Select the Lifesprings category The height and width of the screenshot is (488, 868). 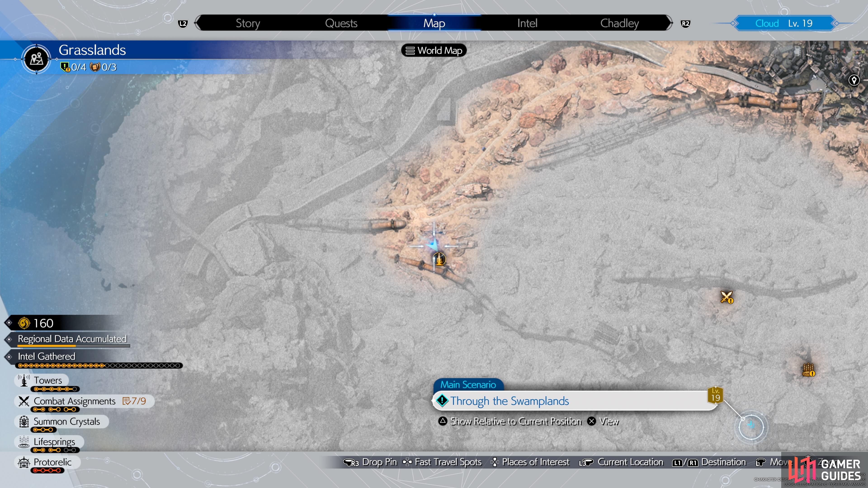(49, 441)
